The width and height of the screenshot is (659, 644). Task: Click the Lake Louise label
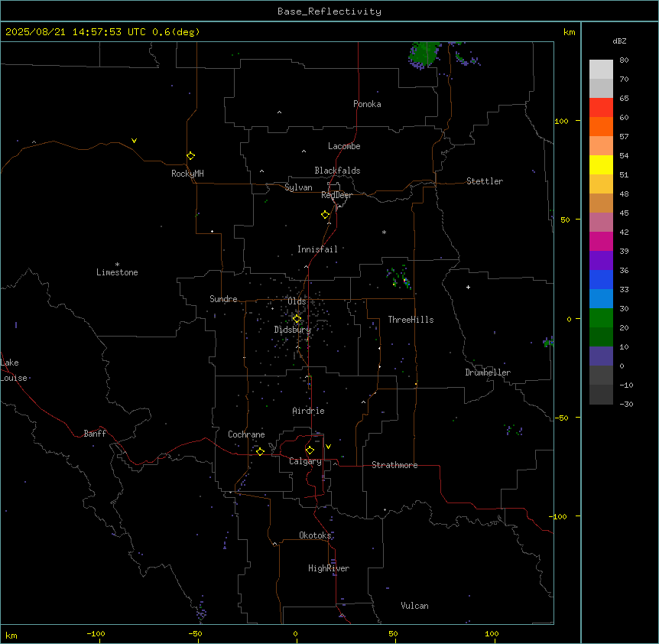click(x=12, y=370)
